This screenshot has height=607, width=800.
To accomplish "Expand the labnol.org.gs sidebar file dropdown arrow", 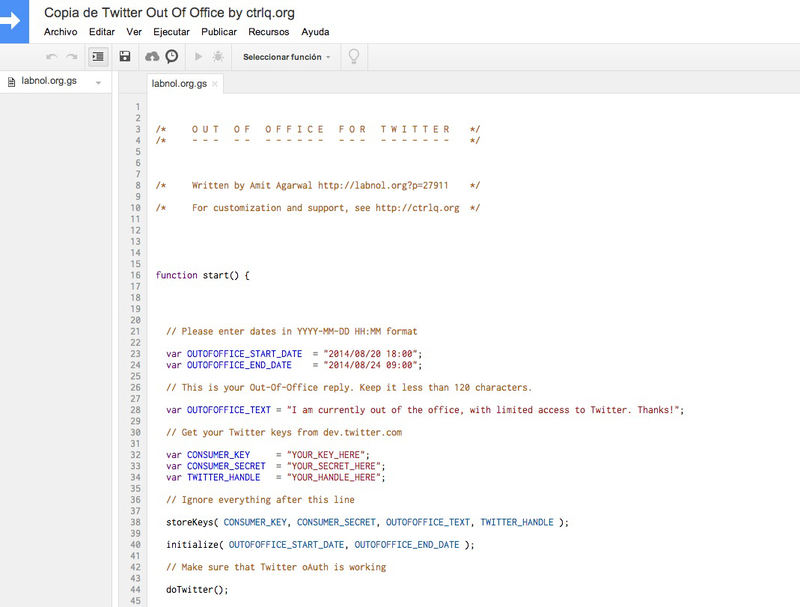I will coord(98,83).
